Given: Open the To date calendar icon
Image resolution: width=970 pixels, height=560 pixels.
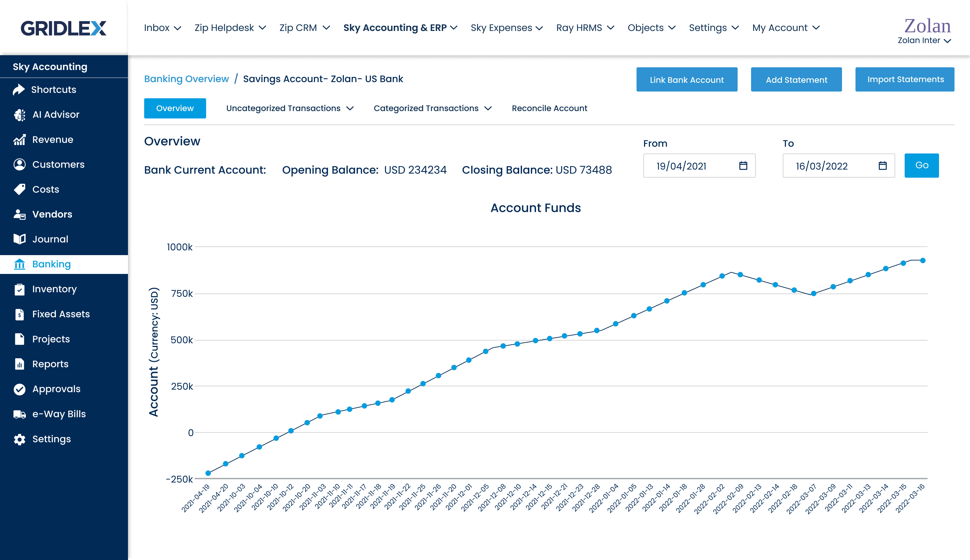Looking at the screenshot, I should (x=882, y=166).
